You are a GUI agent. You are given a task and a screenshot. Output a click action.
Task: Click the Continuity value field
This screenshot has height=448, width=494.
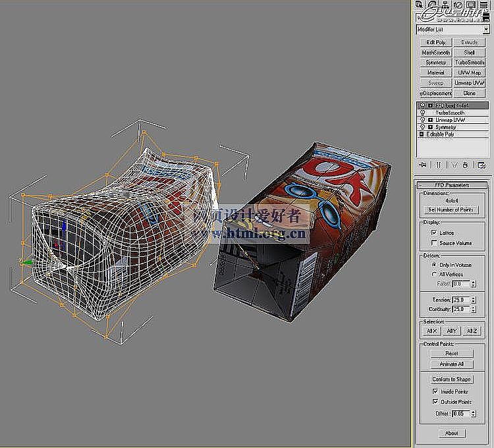coord(461,310)
